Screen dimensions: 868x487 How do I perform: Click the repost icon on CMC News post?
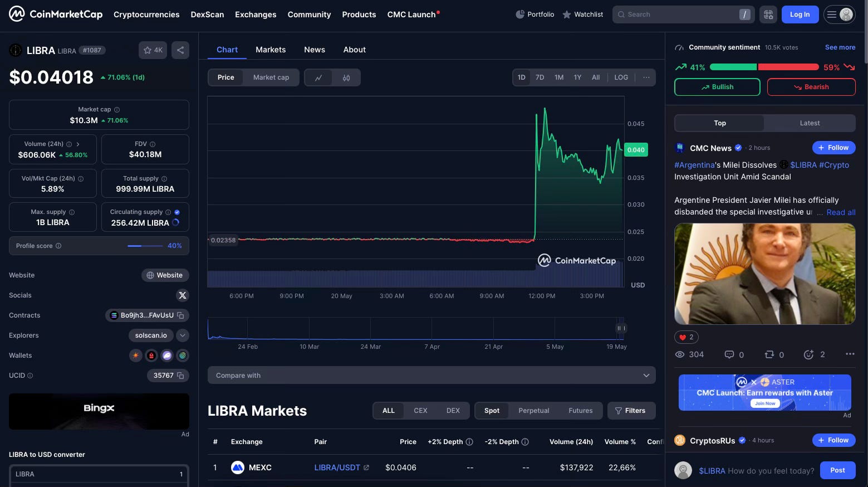[x=769, y=354]
